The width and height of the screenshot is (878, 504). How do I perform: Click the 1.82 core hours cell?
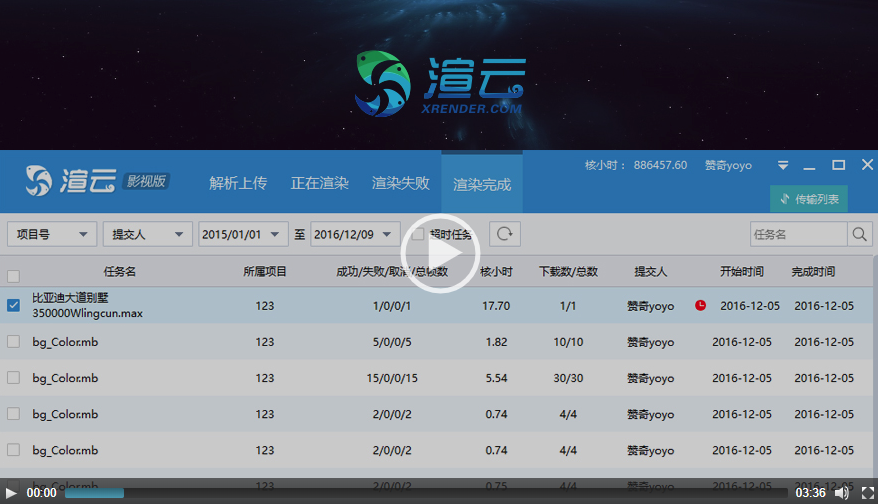pyautogui.click(x=496, y=342)
